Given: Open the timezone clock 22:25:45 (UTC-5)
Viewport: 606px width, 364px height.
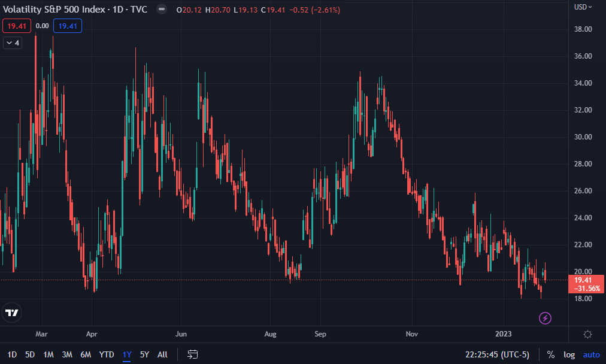Looking at the screenshot, I should click(497, 354).
